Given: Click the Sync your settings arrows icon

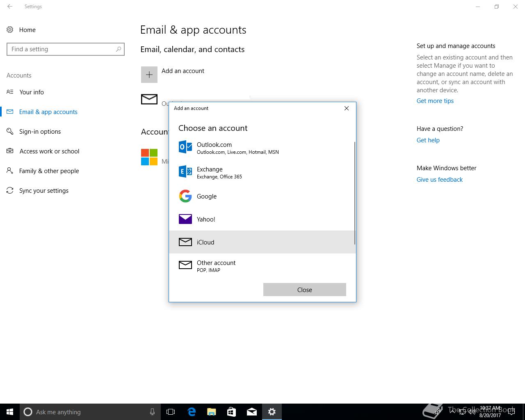Looking at the screenshot, I should point(10,190).
